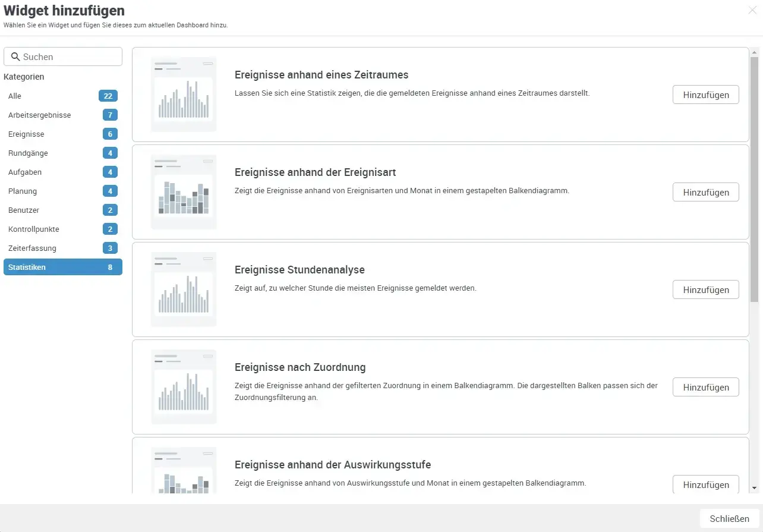This screenshot has width=763, height=532.
Task: Add the Ereignisse anhand der Ereignisart widget
Action: pyautogui.click(x=705, y=192)
